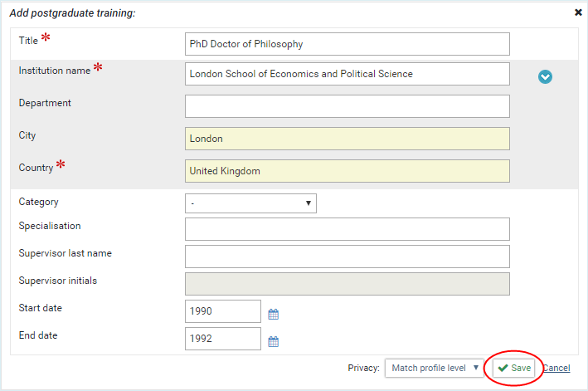Click the greyed Supervisor initials field
The width and height of the screenshot is (588, 391).
click(347, 284)
